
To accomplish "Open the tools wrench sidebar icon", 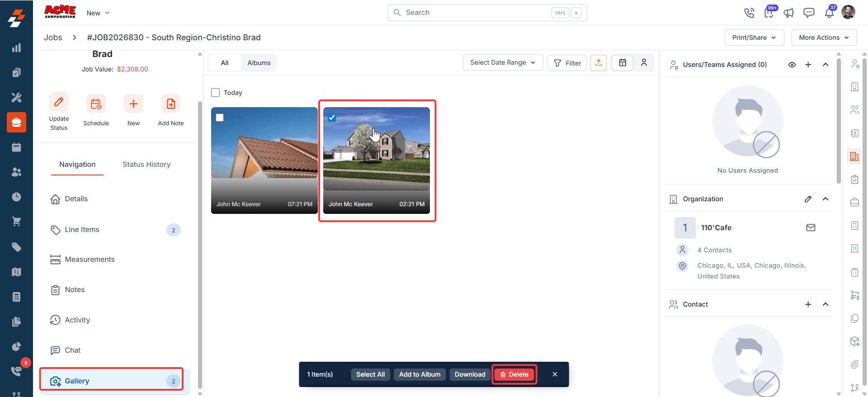I will 16,97.
